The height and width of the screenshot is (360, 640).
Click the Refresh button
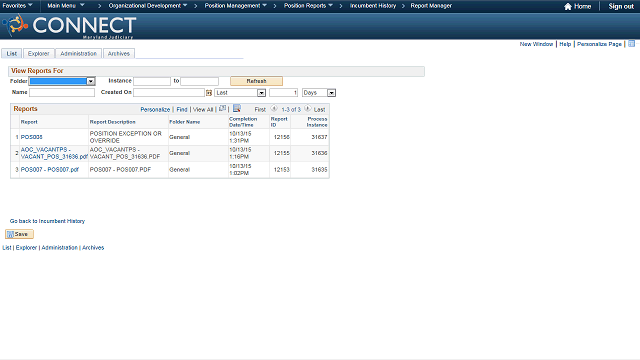point(256,81)
